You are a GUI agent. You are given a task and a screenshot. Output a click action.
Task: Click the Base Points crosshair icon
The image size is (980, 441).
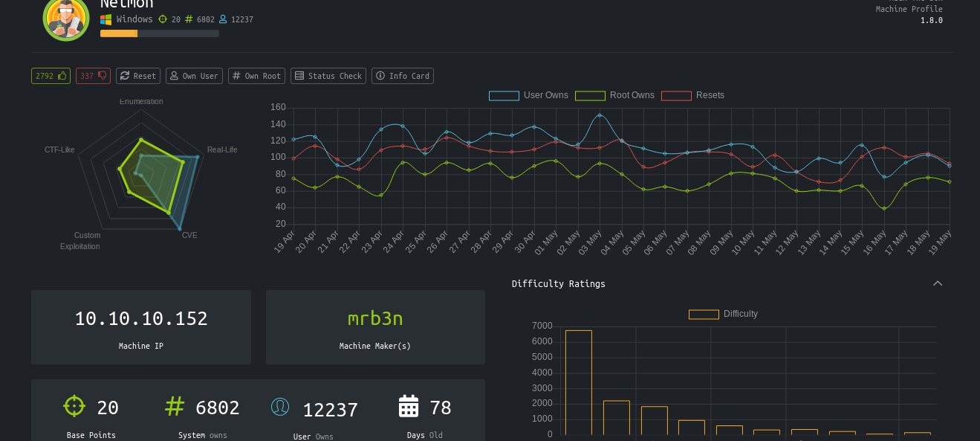pyautogui.click(x=74, y=406)
